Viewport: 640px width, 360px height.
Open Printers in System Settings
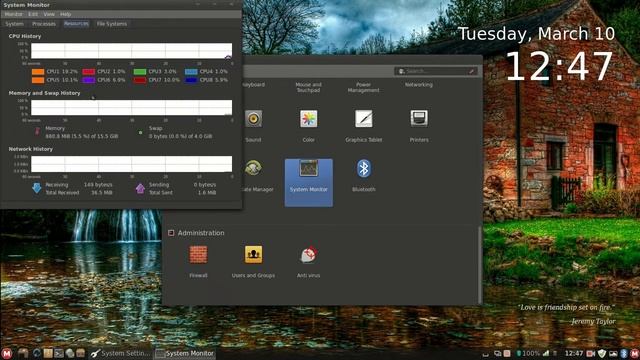click(x=419, y=119)
